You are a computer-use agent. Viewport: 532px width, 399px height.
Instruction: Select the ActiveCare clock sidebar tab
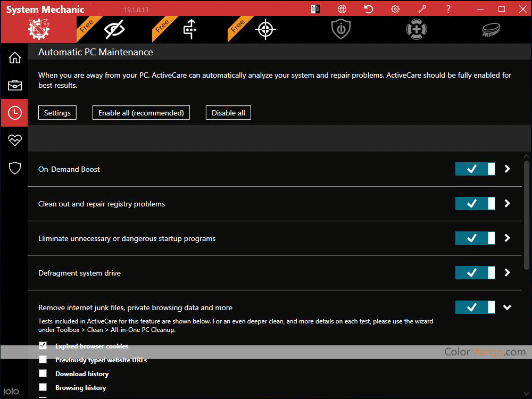click(14, 113)
